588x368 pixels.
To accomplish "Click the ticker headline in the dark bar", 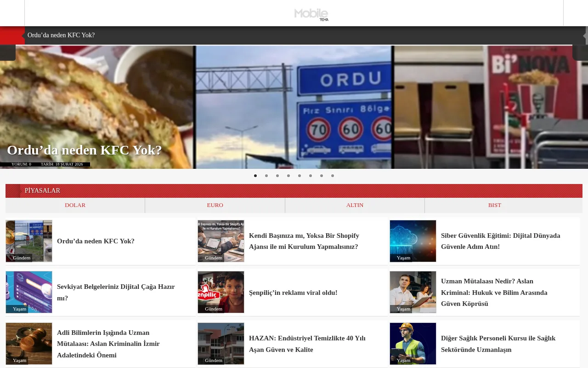I will coord(61,35).
